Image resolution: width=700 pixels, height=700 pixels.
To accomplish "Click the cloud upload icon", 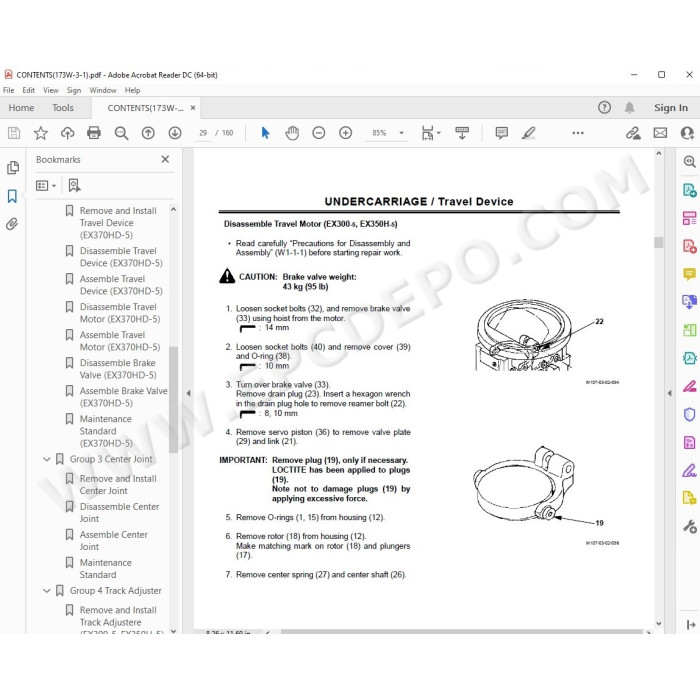I will 67,133.
